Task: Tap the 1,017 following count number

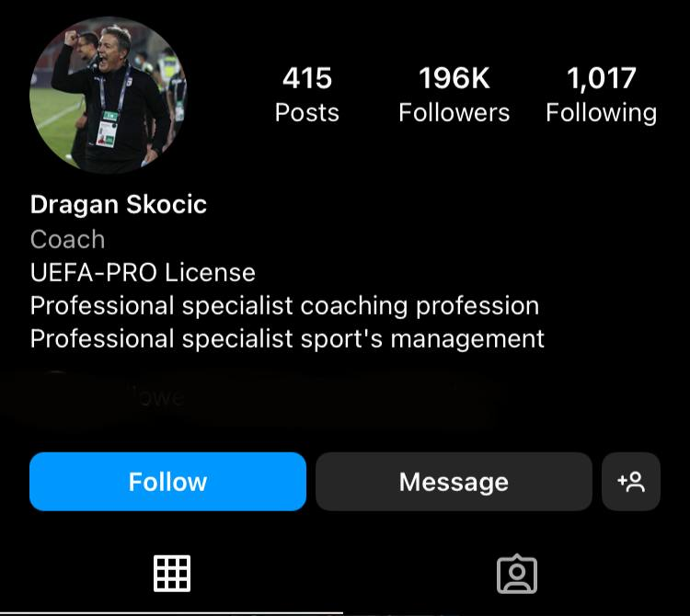Action: tap(601, 78)
